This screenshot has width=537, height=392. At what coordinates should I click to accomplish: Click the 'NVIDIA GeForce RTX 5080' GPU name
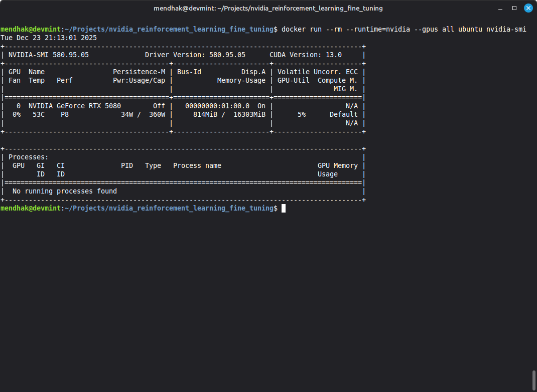click(x=74, y=106)
